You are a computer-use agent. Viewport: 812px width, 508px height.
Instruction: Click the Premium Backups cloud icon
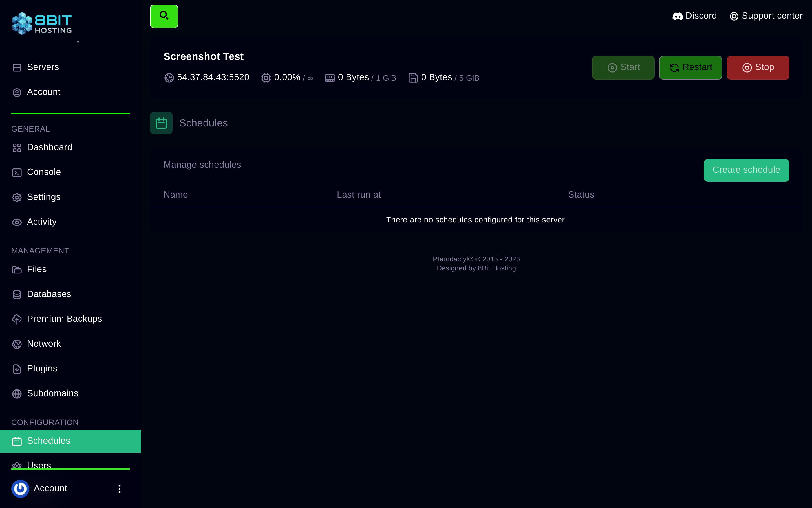(x=17, y=319)
